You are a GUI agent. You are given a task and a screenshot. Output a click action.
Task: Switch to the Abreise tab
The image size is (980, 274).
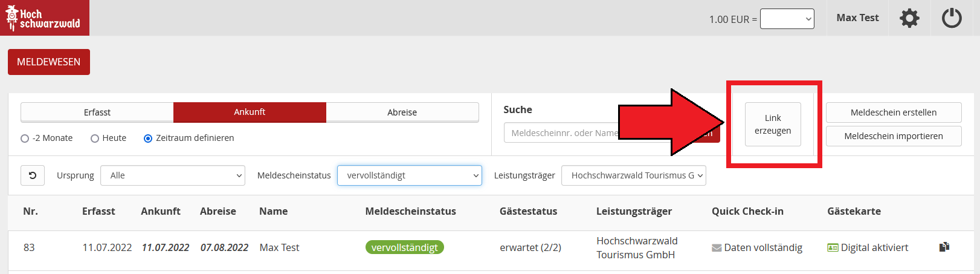coord(402,113)
